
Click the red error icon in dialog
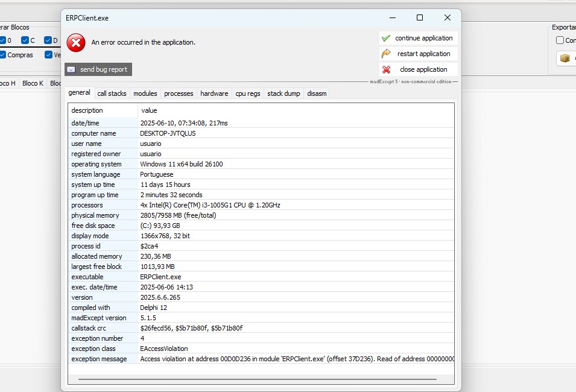click(x=76, y=42)
